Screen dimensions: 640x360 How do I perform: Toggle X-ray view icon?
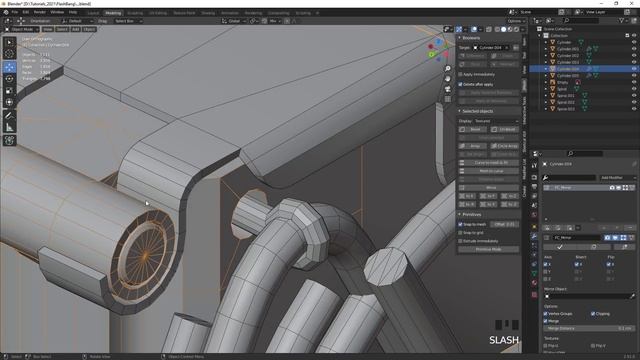pyautogui.click(x=489, y=29)
